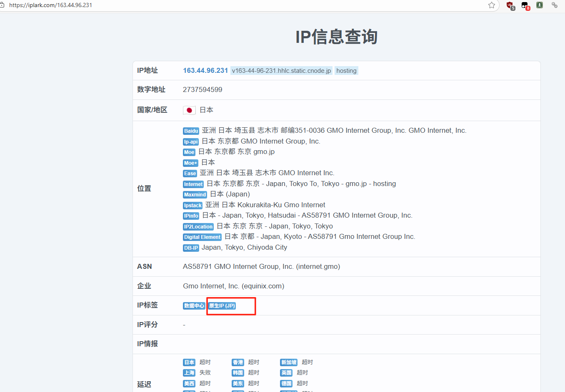Open the uBlock Origin extension
Viewport: 565px width, 392px height.
(510, 5)
